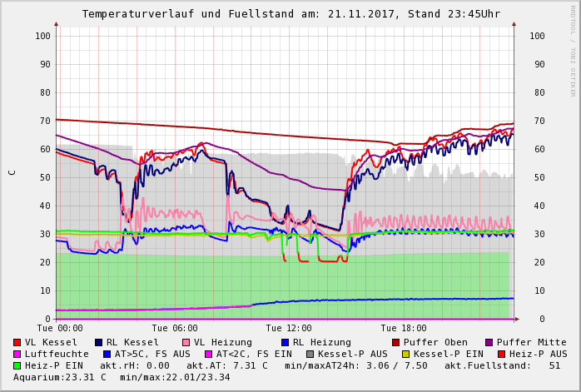Click the navy RL Kessel legend swatch
581x392 pixels.
(x=99, y=342)
